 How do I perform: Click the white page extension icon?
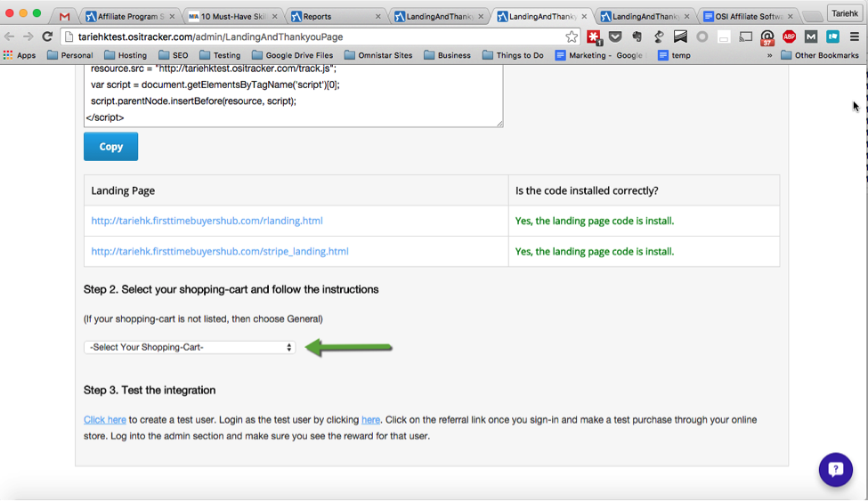pos(724,37)
